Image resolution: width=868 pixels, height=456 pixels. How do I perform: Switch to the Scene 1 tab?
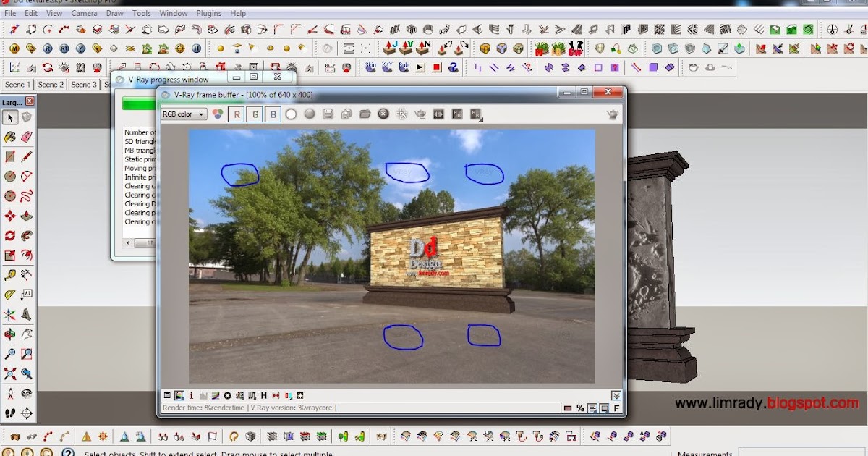pyautogui.click(x=17, y=85)
